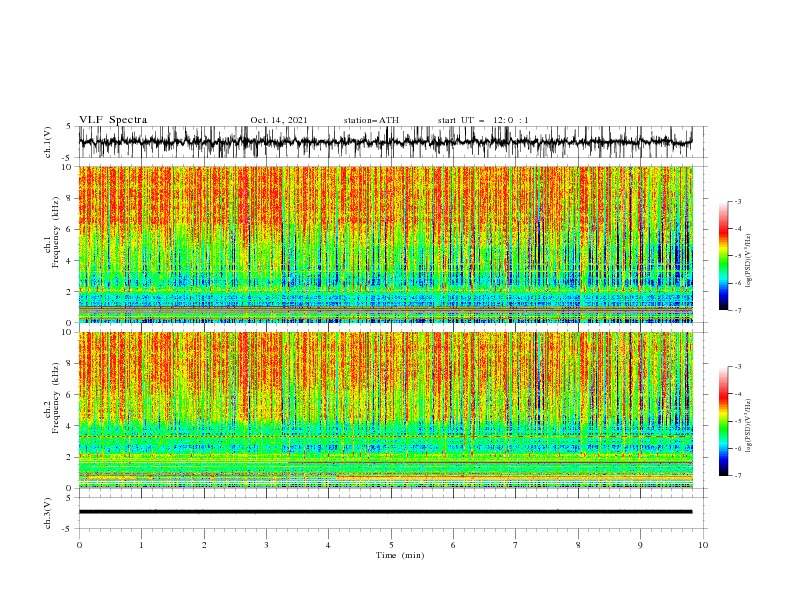Screen dimensions: 792x612
Task: Click the 'Time (min)' x-axis label
Action: [400, 555]
